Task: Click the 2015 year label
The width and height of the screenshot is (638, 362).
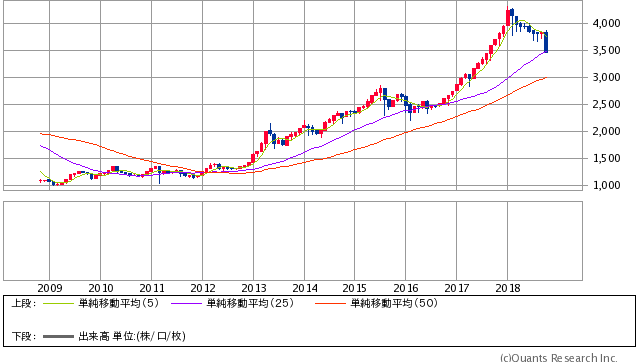Action: click(354, 288)
